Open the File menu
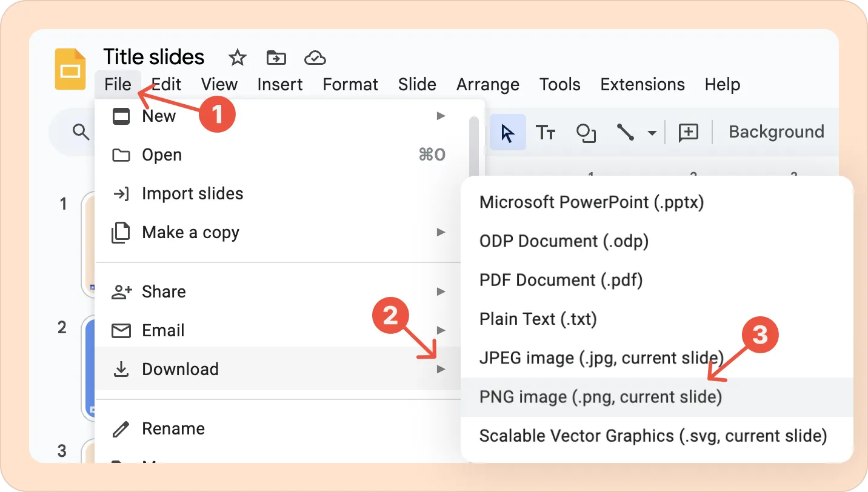This screenshot has height=492, width=868. (118, 84)
